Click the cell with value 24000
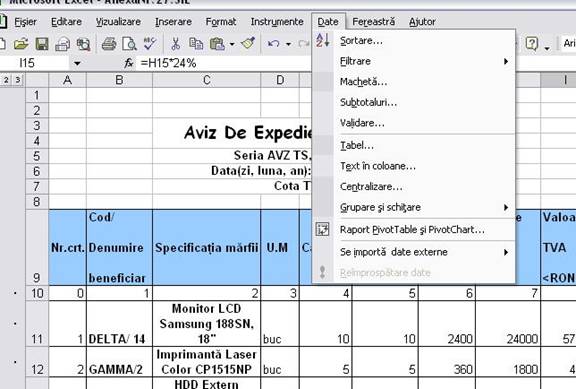Image resolution: width=576 pixels, height=389 pixels. [x=508, y=324]
